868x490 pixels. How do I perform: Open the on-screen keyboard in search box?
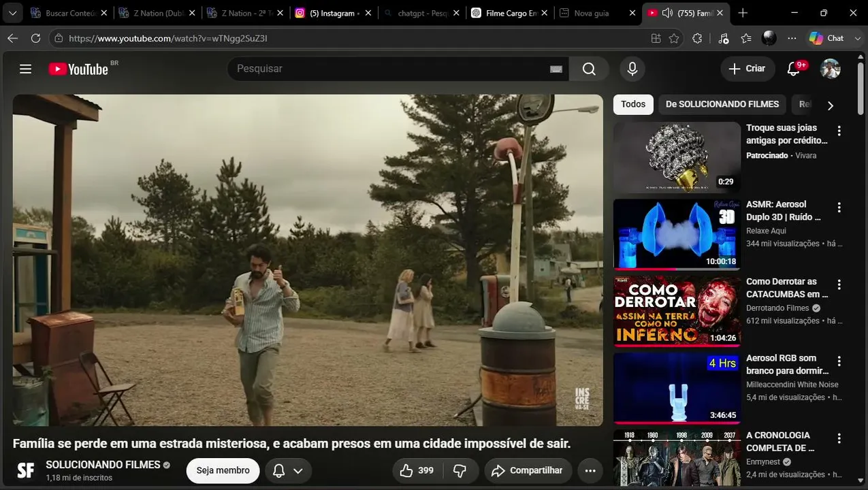[556, 69]
